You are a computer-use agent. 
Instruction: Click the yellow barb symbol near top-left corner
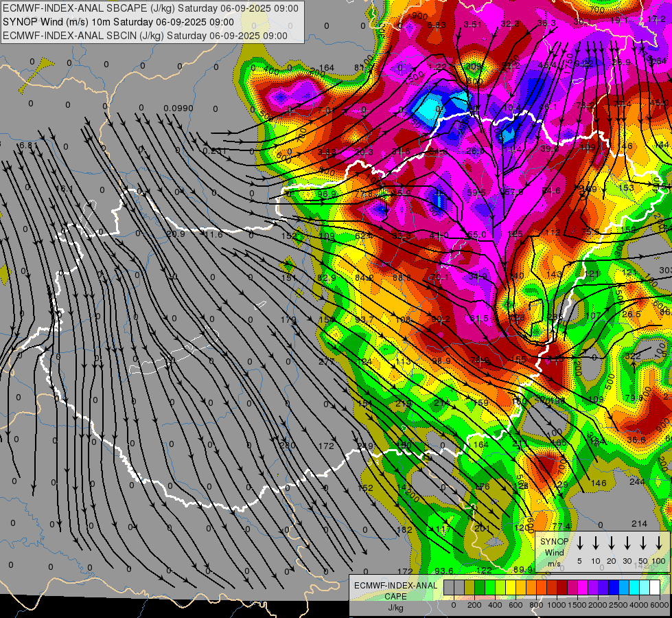[36, 76]
